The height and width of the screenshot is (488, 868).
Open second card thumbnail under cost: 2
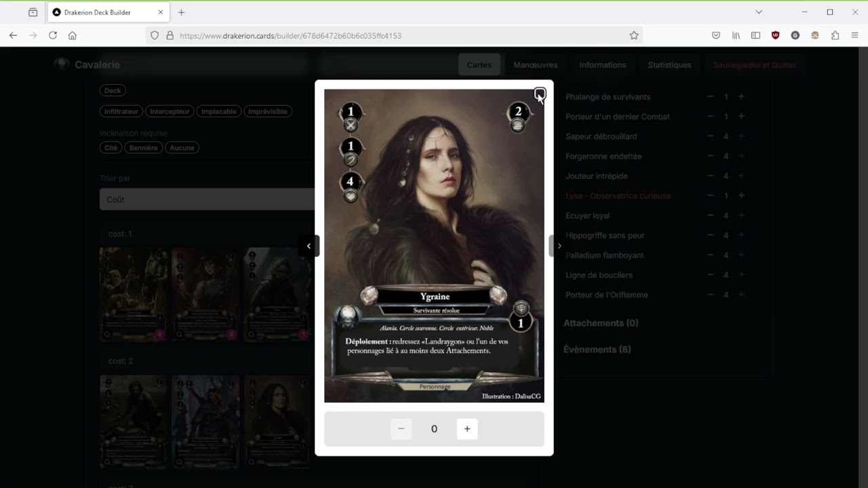[205, 422]
